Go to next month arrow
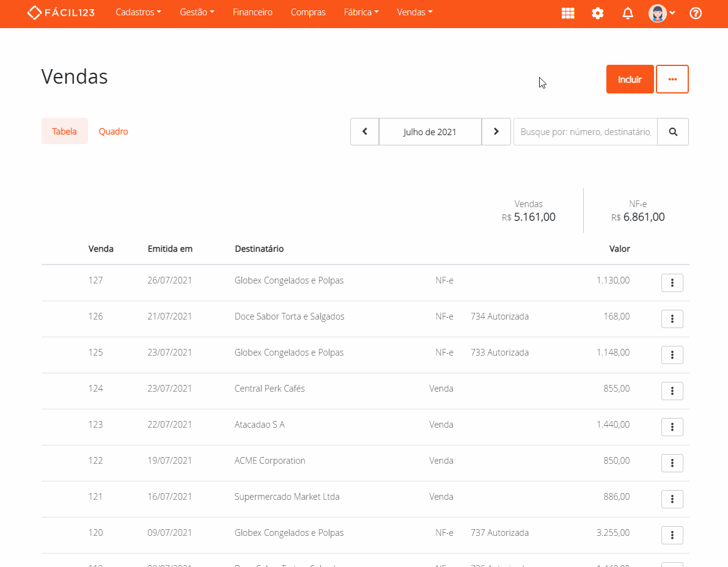This screenshot has width=728, height=567. click(x=496, y=131)
